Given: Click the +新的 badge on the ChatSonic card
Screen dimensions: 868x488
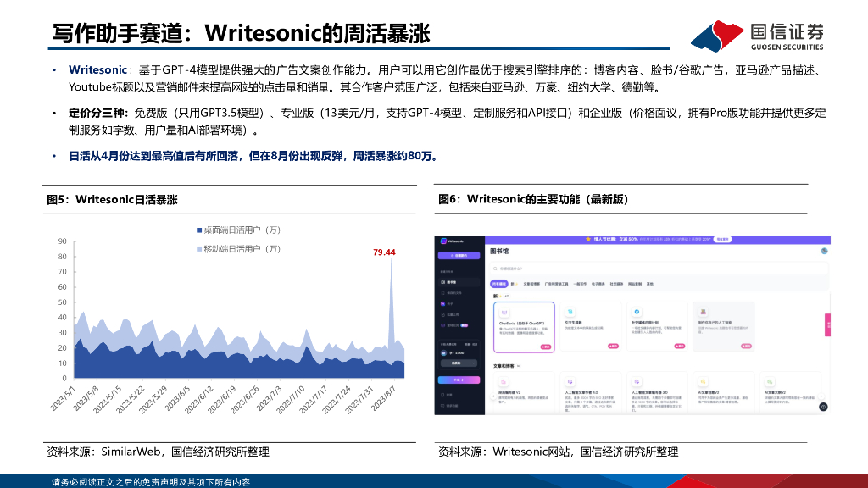Looking at the screenshot, I should tap(547, 347).
